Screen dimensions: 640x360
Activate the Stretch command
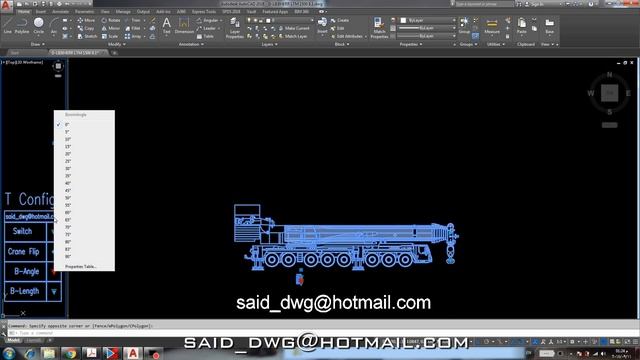[x=87, y=36]
